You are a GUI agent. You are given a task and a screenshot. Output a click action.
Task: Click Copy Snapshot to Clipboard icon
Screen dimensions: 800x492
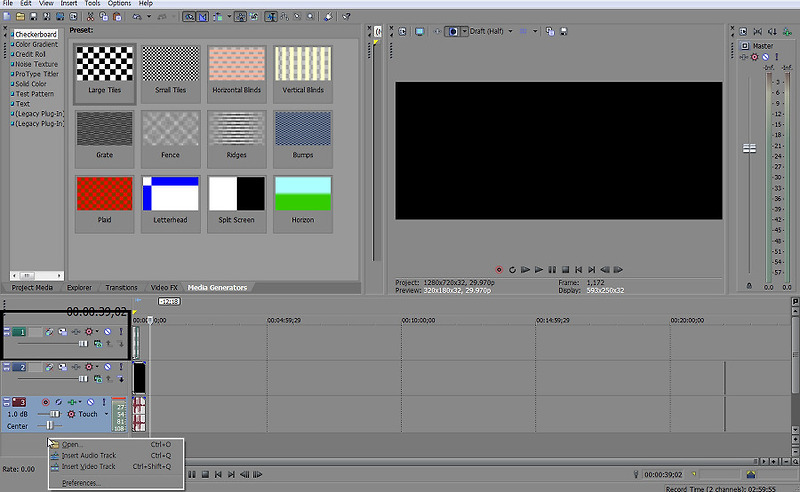click(550, 32)
